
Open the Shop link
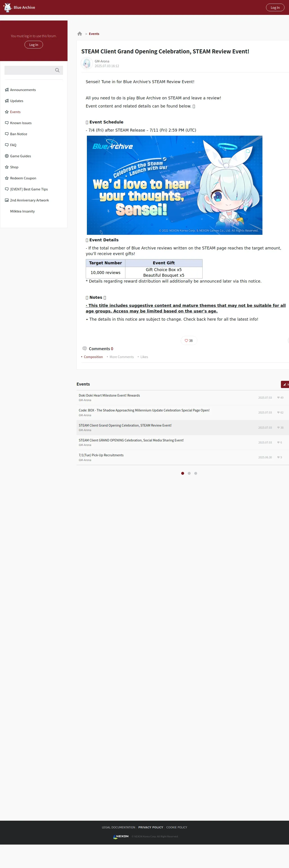point(14,167)
